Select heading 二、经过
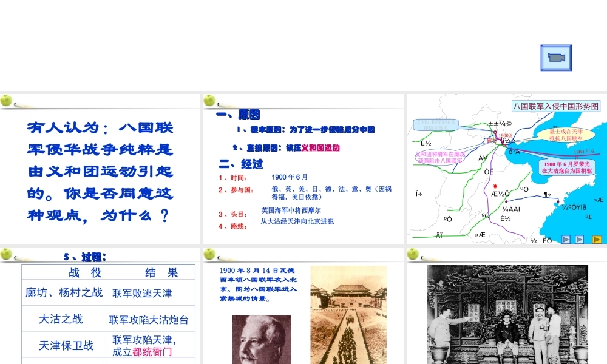Viewport: 607px width, 364px height. pyautogui.click(x=241, y=164)
